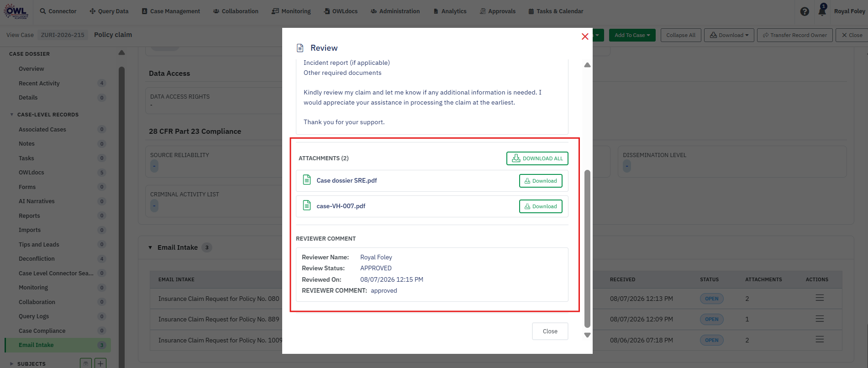This screenshot has height=368, width=868.
Task: Click case ID ZURI-2026-215
Action: click(x=63, y=35)
